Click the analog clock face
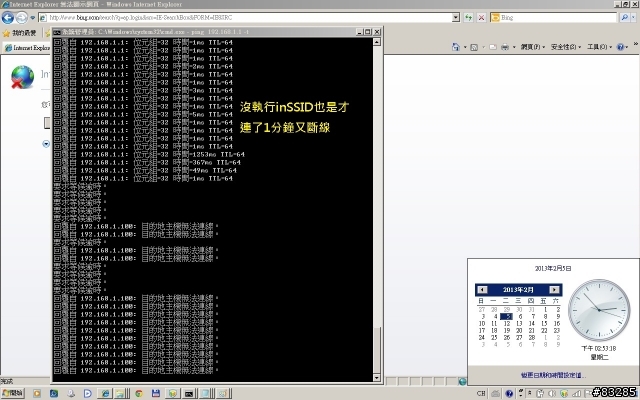Image resolution: width=640 pixels, height=400 pixels. pos(599,310)
